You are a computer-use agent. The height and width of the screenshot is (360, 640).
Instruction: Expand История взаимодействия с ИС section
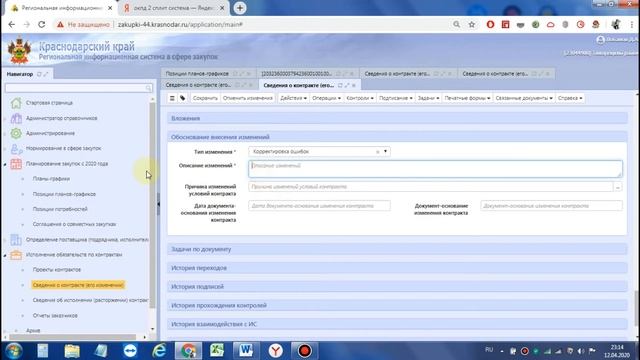pyautogui.click(x=397, y=324)
